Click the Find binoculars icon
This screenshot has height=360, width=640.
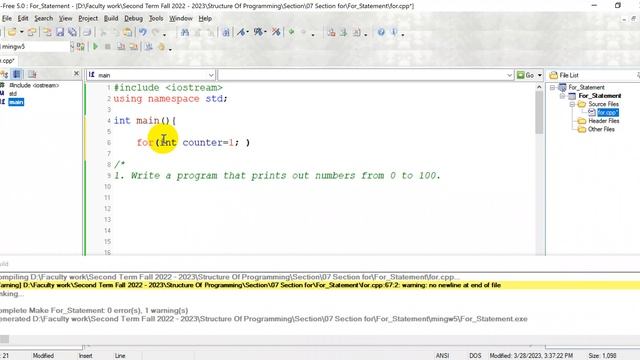[185, 32]
